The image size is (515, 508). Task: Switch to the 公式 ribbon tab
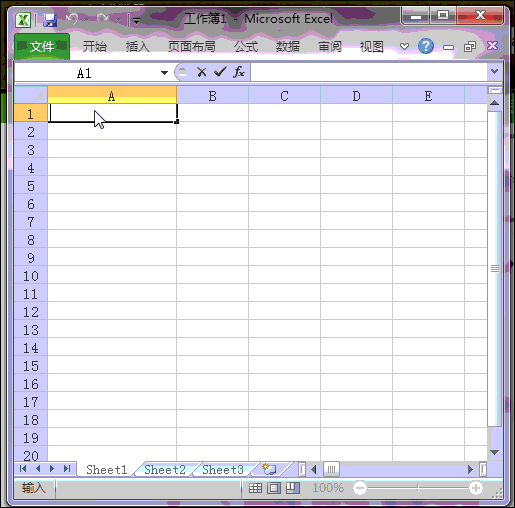click(x=246, y=46)
